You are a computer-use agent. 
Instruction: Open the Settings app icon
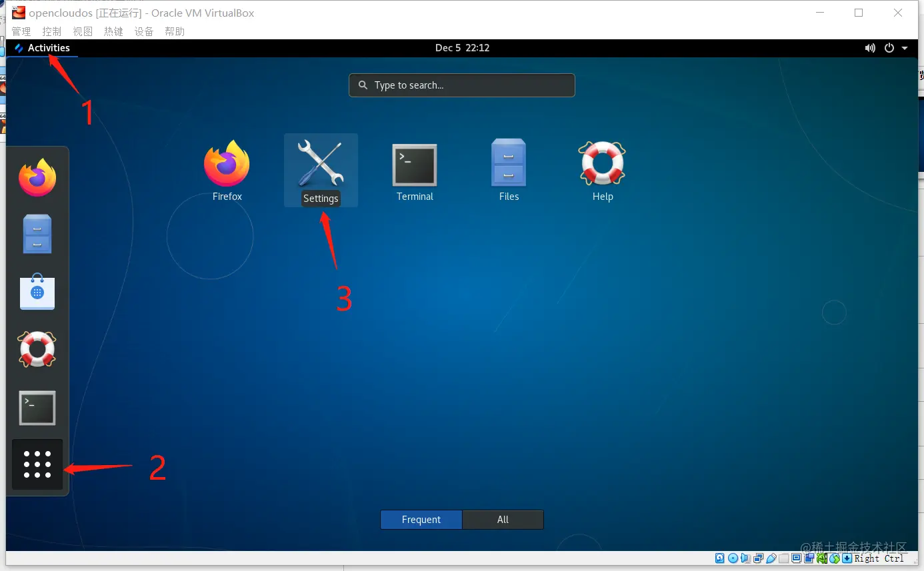point(321,171)
